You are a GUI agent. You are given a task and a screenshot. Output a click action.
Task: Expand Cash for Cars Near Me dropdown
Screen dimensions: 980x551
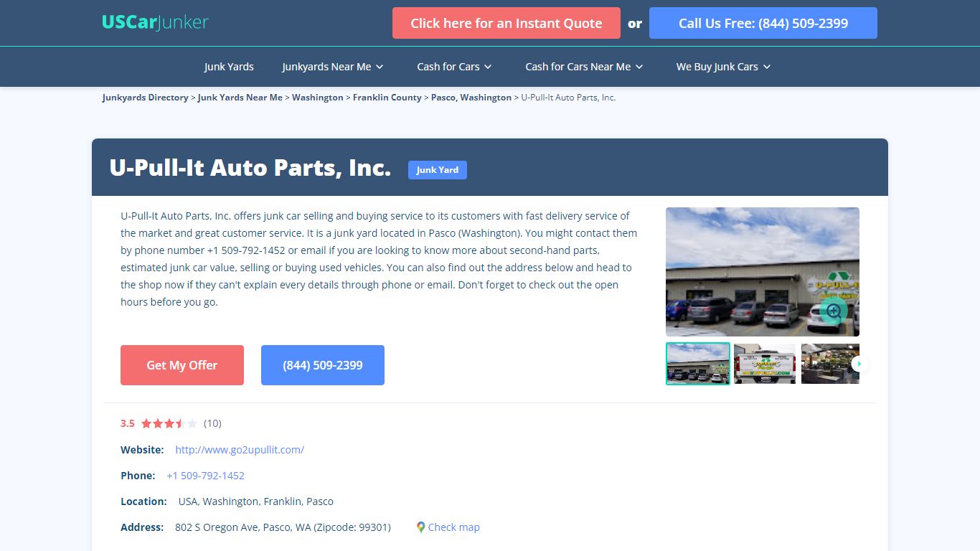[x=584, y=67]
